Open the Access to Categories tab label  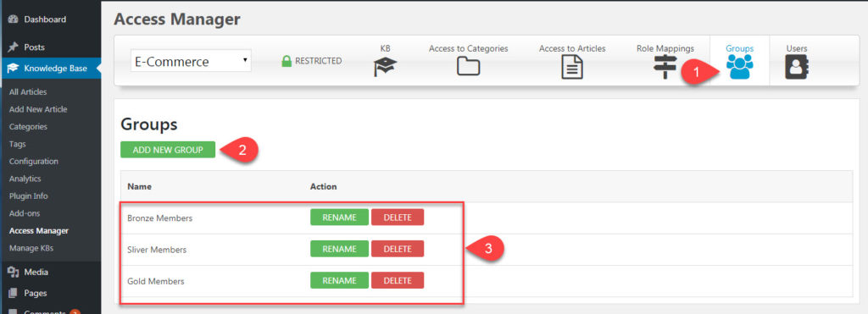468,48
